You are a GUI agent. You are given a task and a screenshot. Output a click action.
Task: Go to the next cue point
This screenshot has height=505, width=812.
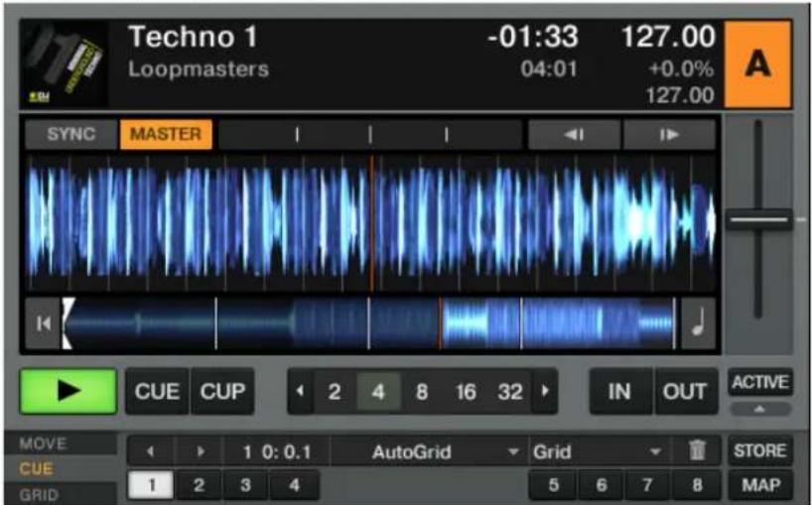200,451
